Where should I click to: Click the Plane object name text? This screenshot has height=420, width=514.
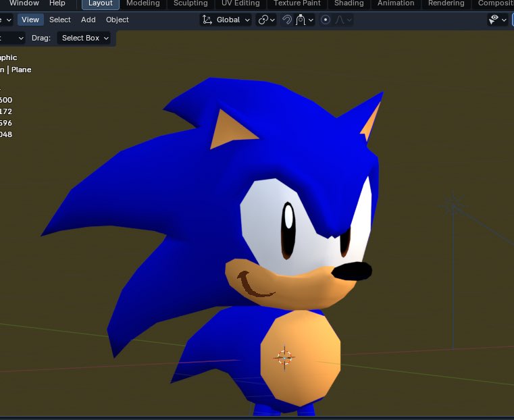(x=22, y=70)
